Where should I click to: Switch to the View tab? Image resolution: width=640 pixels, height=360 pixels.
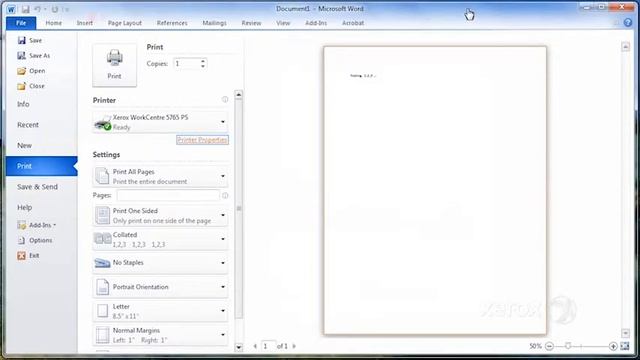[283, 23]
